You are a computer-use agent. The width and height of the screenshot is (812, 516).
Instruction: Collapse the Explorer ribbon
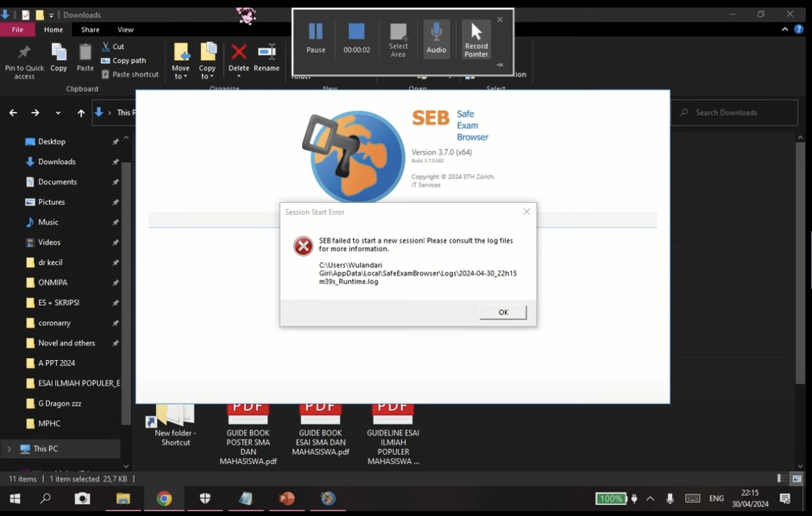click(785, 30)
